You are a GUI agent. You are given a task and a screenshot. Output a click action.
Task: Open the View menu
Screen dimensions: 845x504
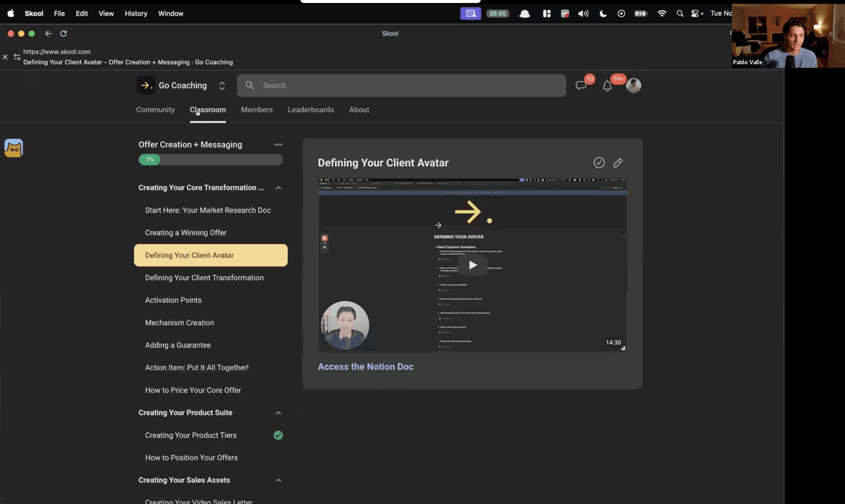coord(106,13)
